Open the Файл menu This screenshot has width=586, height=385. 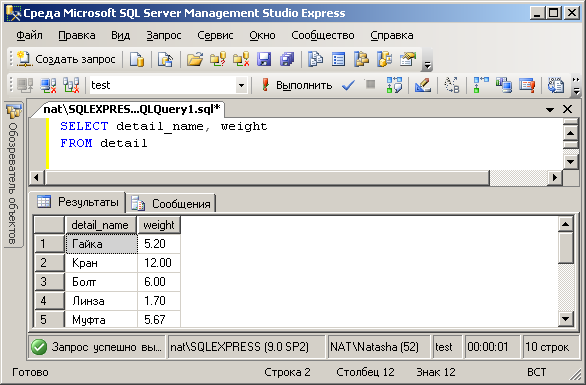[29, 36]
